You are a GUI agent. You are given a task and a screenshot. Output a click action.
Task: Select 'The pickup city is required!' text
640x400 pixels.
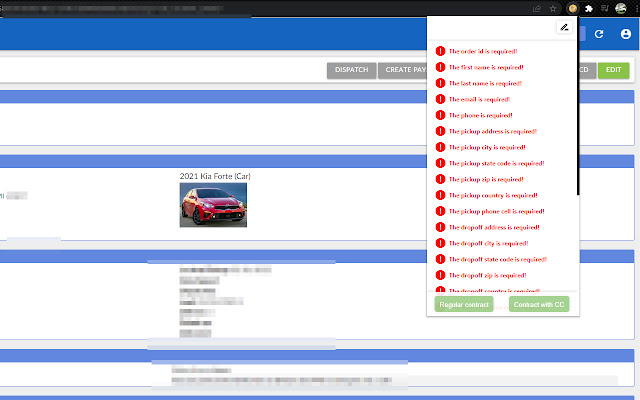487,147
